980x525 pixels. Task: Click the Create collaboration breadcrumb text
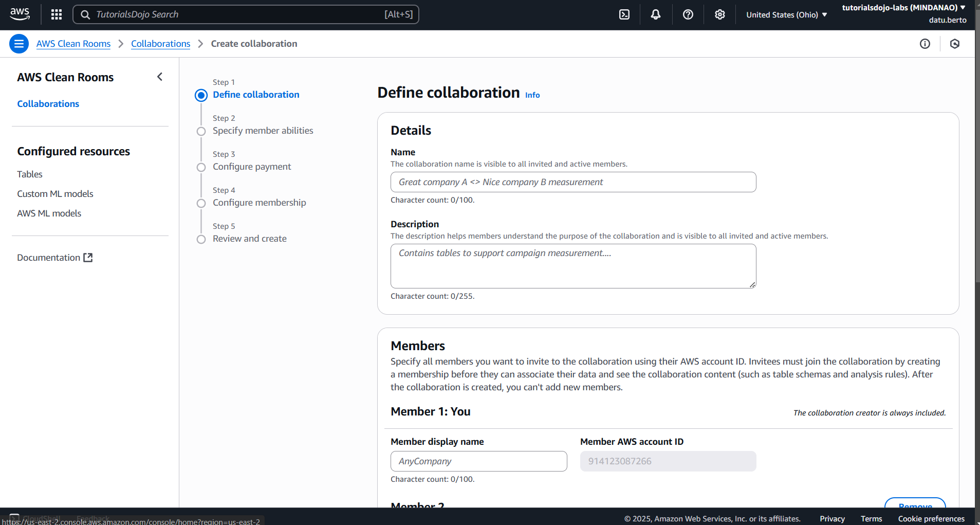254,44
